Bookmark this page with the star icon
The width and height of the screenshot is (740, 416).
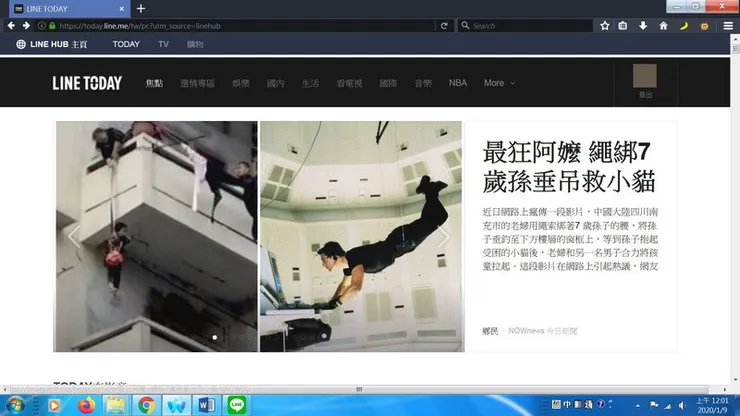605,25
